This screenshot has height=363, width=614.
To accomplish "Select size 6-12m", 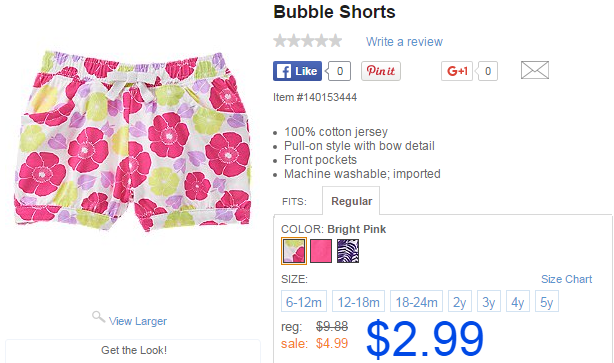I will (x=304, y=302).
